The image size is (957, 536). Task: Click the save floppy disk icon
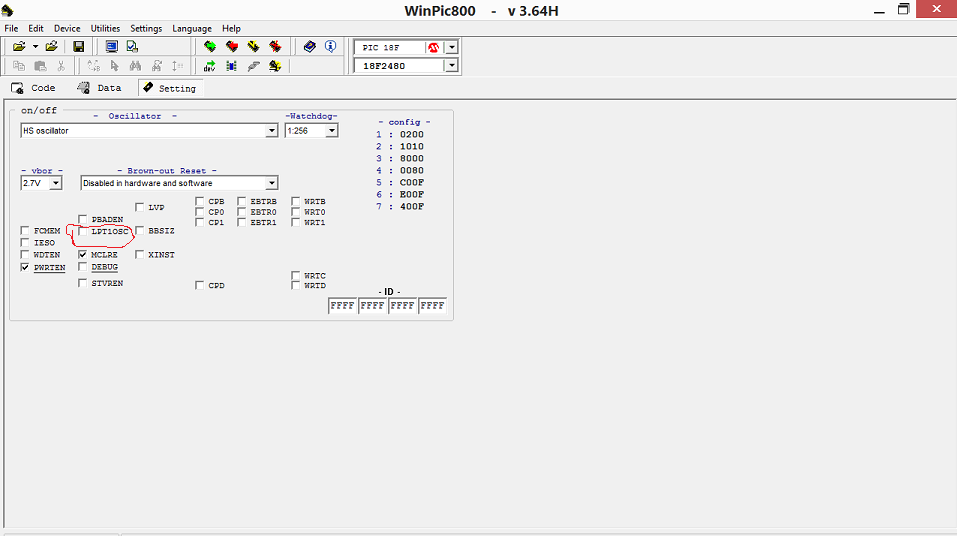click(79, 47)
